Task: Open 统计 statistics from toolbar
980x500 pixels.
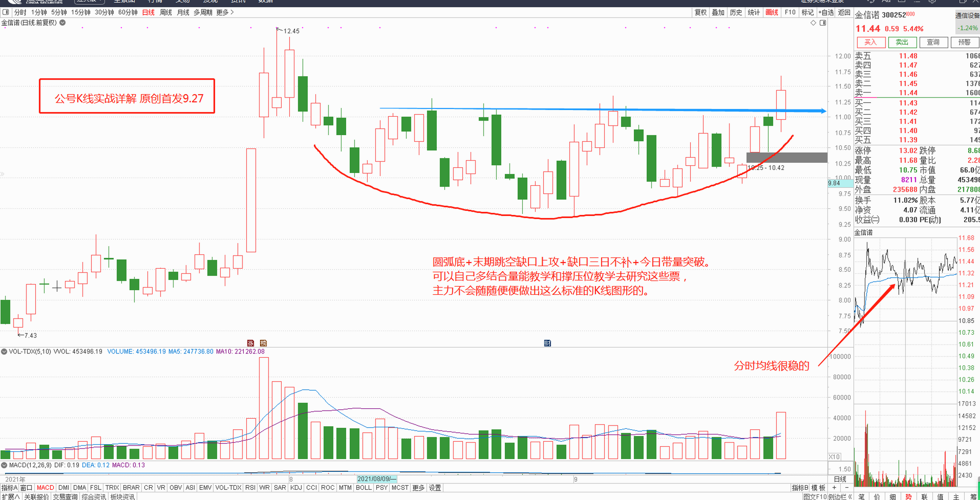Action: 754,12
